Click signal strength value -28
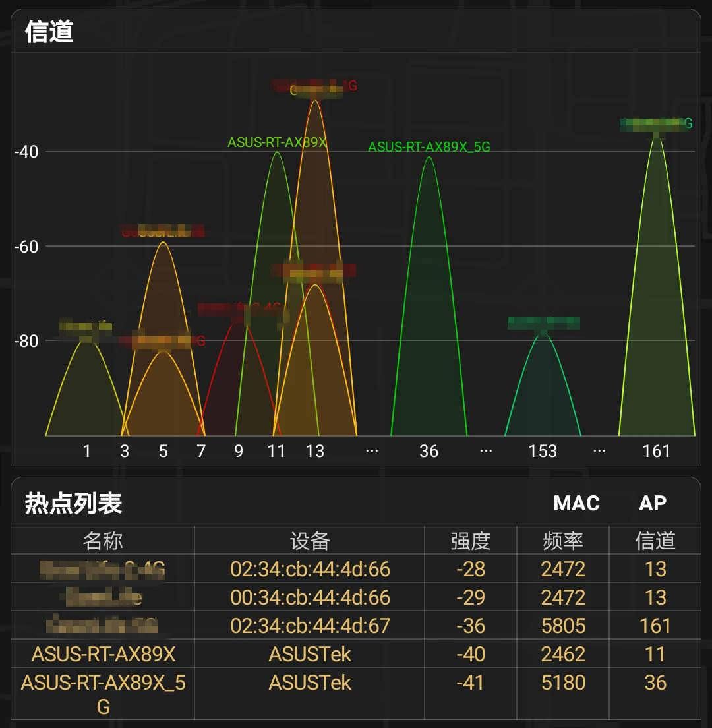Image resolution: width=712 pixels, height=728 pixels. (471, 569)
